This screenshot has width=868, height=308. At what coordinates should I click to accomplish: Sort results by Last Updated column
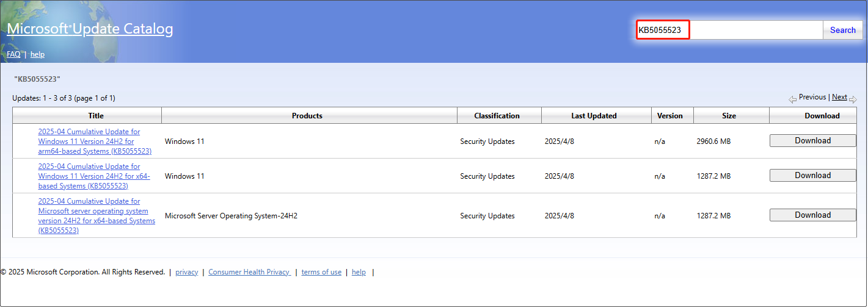594,115
